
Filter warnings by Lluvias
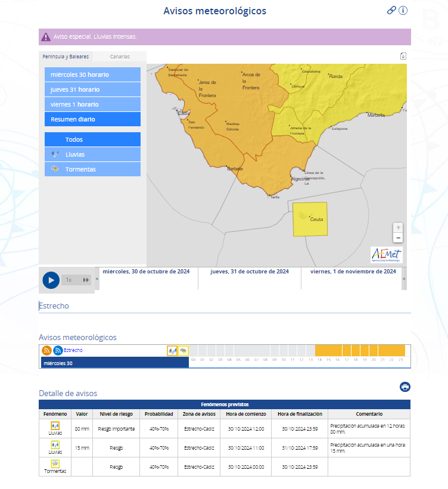pos(92,154)
